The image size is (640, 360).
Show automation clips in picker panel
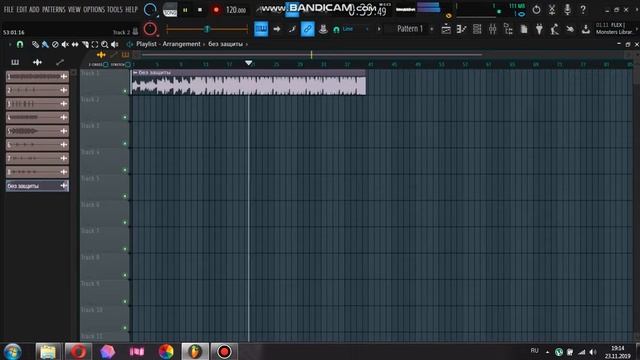[x=60, y=62]
